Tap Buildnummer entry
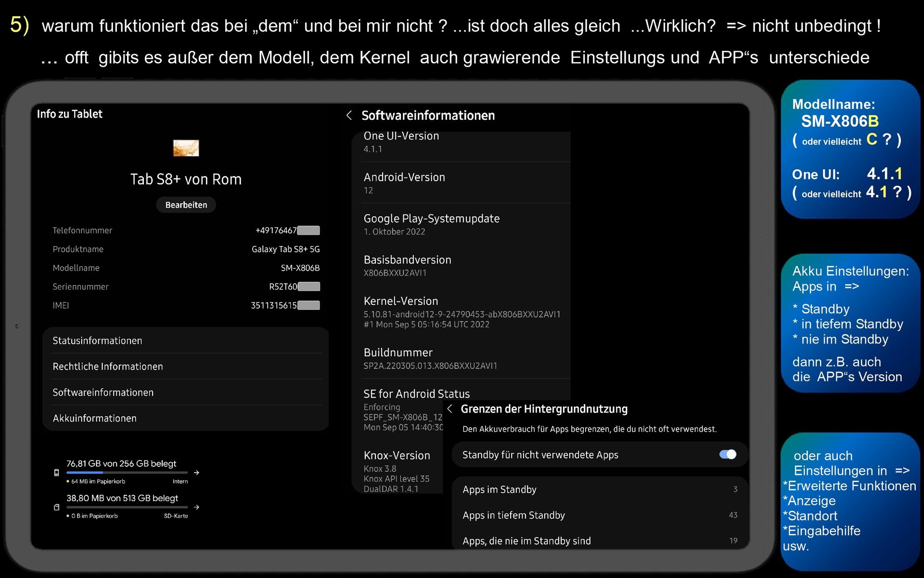 (461, 358)
